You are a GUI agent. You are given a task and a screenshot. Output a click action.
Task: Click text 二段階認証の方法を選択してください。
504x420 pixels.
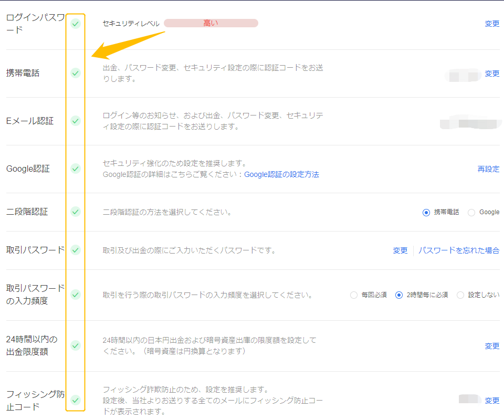(x=167, y=212)
